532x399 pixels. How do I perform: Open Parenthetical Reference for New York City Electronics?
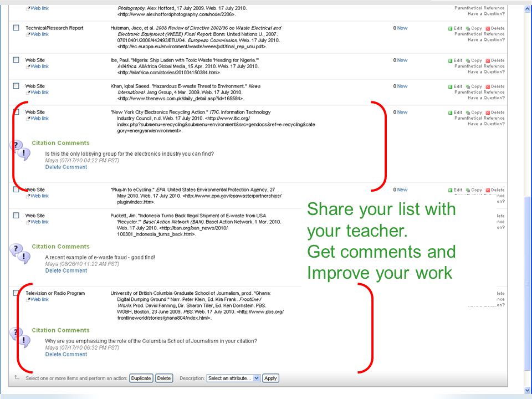479,118
